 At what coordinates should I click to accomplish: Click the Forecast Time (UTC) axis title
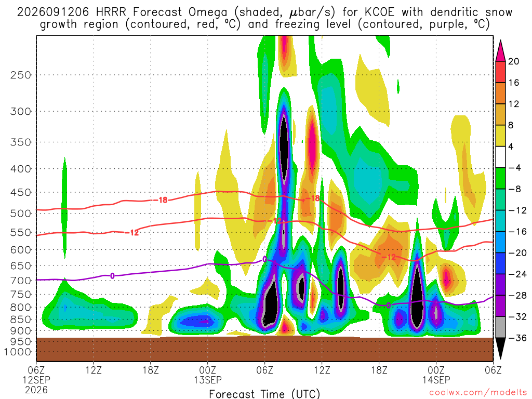[x=264, y=394]
